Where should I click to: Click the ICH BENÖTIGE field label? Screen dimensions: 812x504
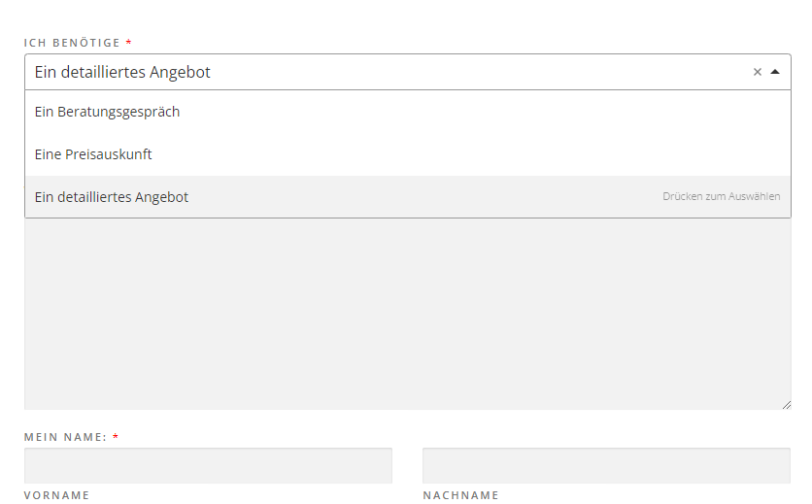point(72,43)
